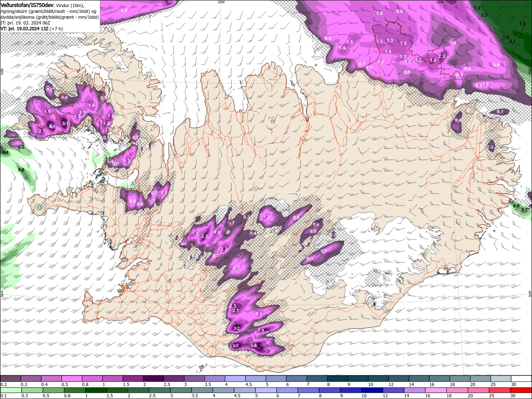Click the 1.7 value in the highlands
The image size is (532, 399).
tap(232, 223)
